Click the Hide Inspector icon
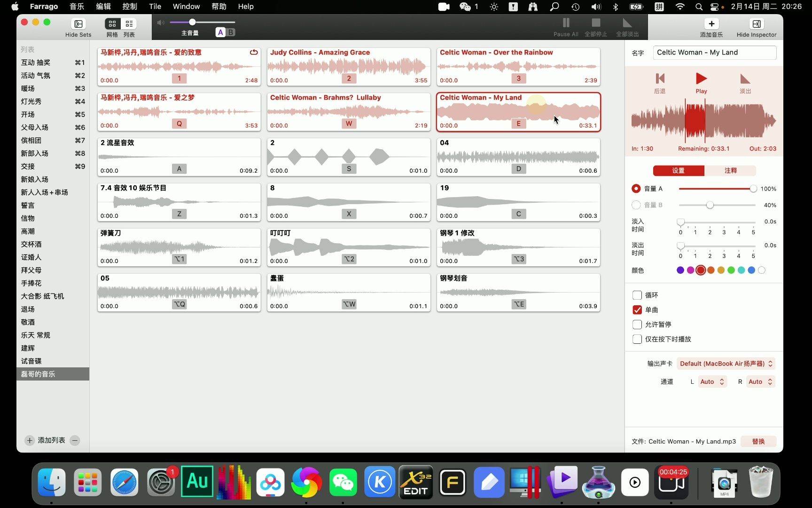This screenshot has height=508, width=812. pos(757,23)
